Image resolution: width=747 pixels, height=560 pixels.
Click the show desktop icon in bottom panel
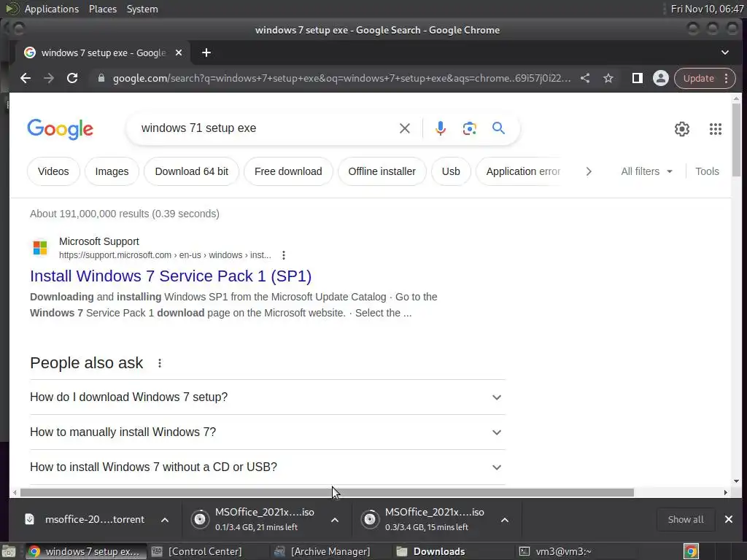[x=9, y=551]
